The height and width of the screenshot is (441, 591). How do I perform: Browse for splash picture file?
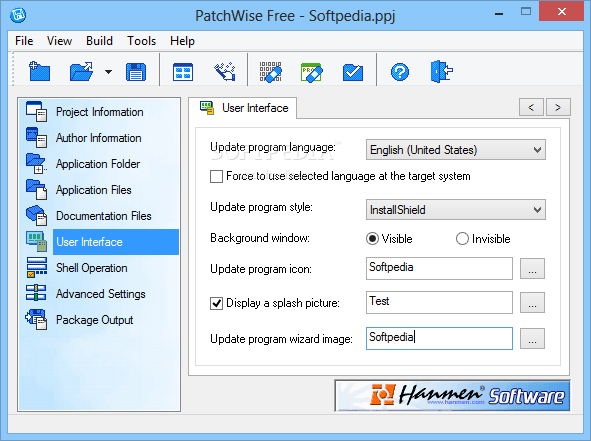click(532, 302)
